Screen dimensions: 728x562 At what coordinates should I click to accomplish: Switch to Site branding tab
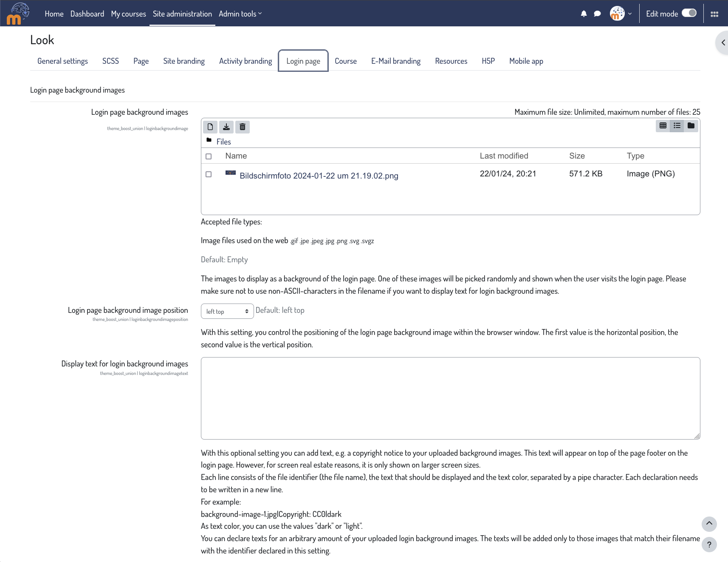click(184, 61)
